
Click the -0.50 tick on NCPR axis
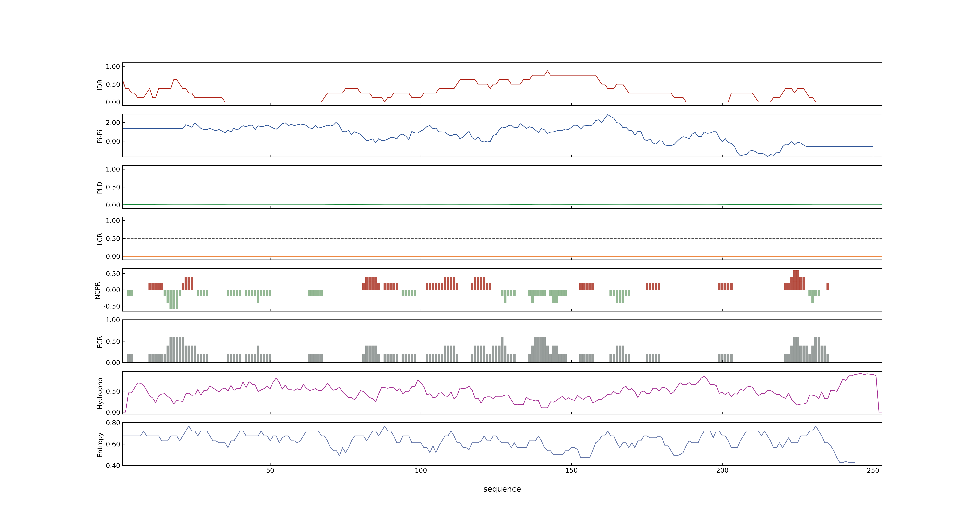click(x=111, y=306)
